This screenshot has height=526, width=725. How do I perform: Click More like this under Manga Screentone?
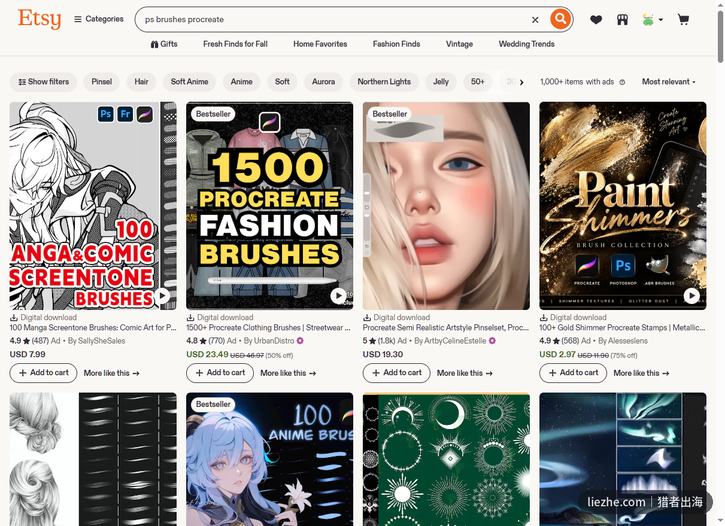tap(111, 373)
